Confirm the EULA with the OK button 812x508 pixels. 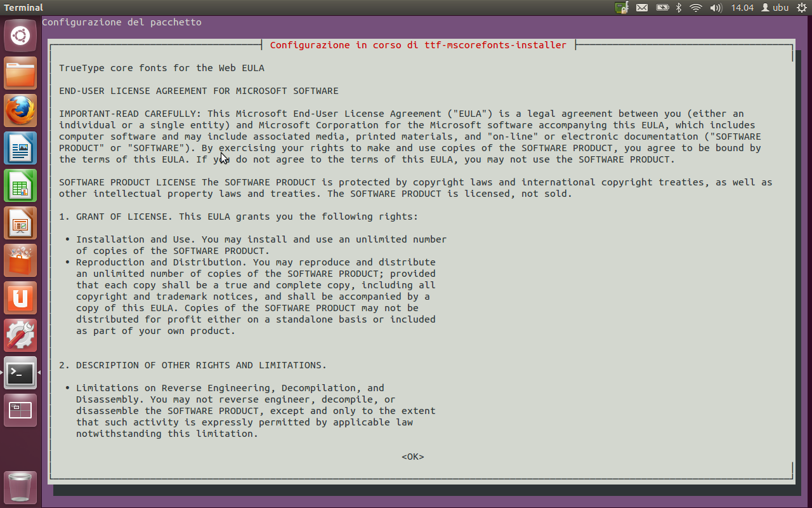coord(412,457)
